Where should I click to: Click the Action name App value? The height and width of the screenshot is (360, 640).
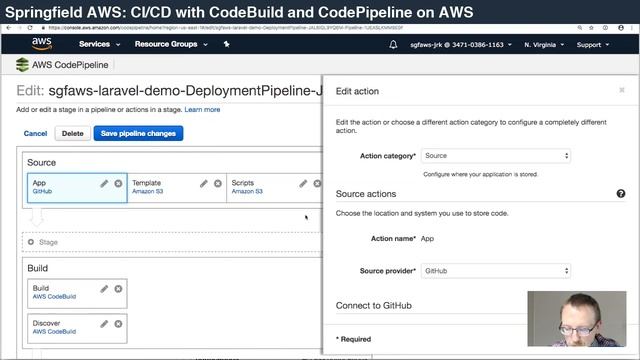click(427, 238)
